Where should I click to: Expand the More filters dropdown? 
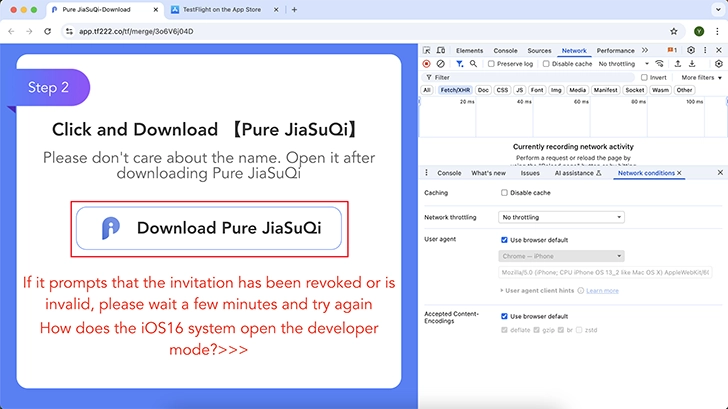(702, 78)
